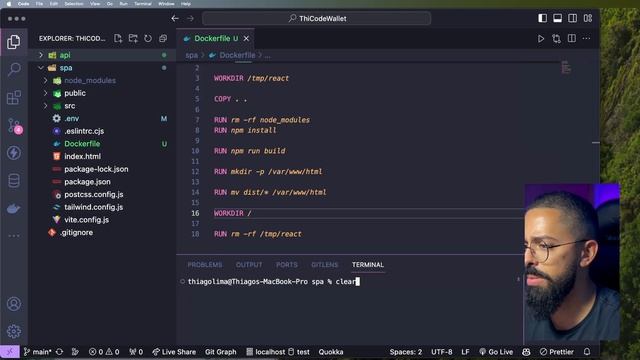Viewport: 640px width, 360px height.
Task: Switch to the OUTPUT panel tab
Action: point(249,264)
